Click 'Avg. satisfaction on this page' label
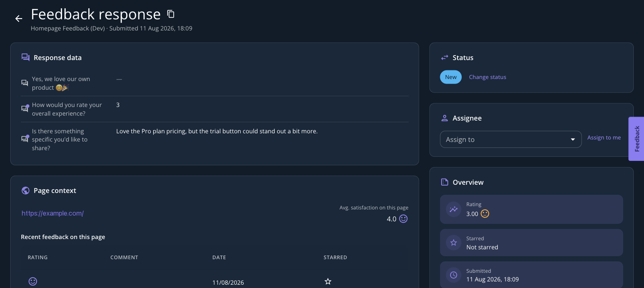 click(x=374, y=208)
